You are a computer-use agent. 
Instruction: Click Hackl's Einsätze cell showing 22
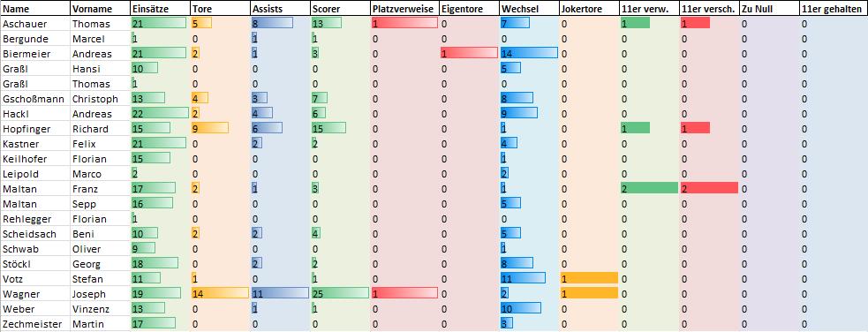click(x=160, y=113)
